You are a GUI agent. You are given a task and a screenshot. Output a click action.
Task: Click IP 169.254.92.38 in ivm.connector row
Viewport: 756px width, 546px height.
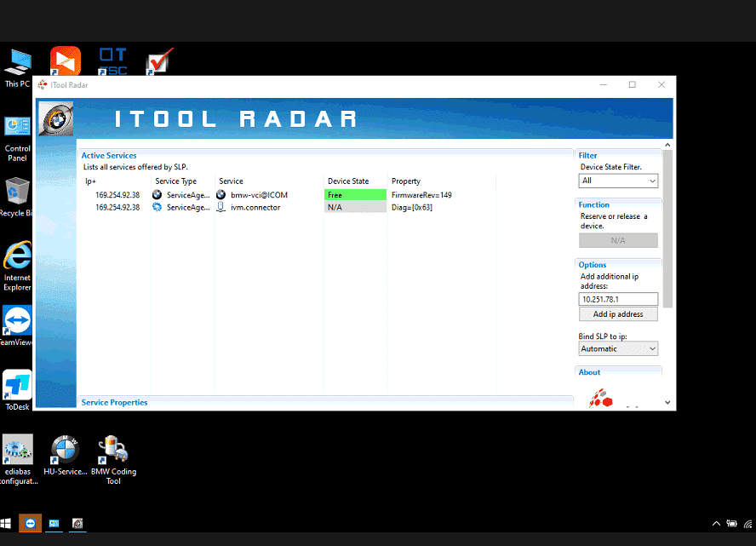(x=117, y=207)
